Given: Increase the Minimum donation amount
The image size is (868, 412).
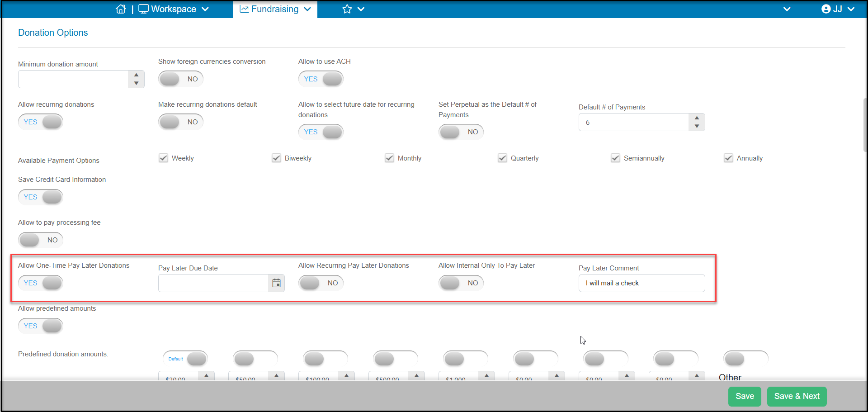Looking at the screenshot, I should tap(136, 75).
